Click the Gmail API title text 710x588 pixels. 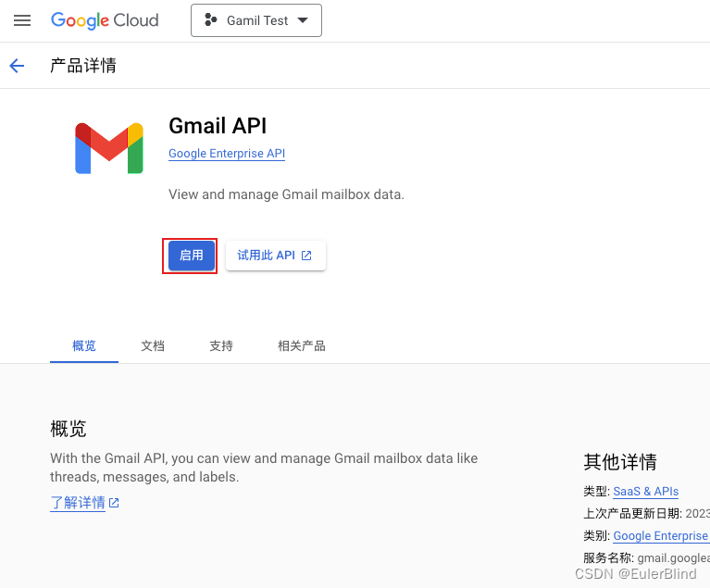(218, 126)
